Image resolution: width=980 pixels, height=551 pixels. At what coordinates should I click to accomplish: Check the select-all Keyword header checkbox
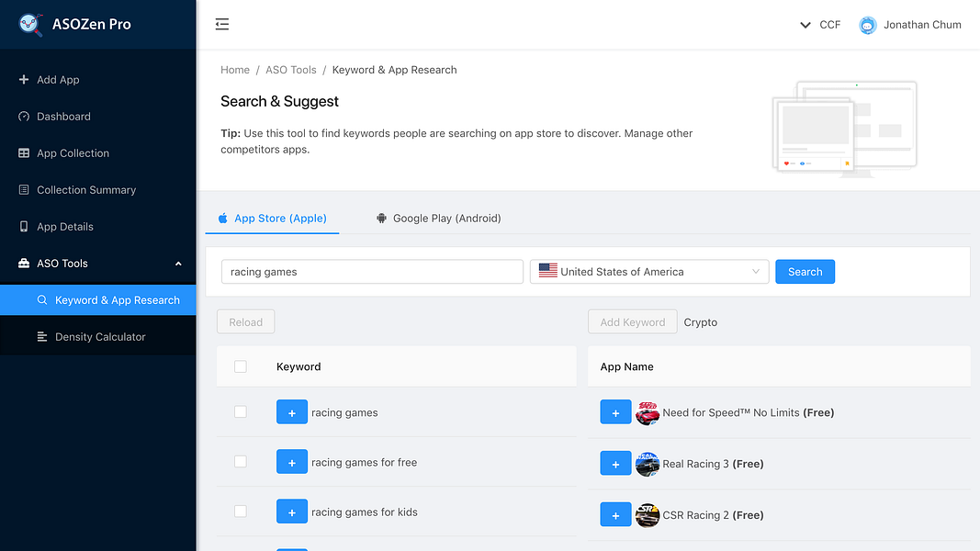click(241, 366)
